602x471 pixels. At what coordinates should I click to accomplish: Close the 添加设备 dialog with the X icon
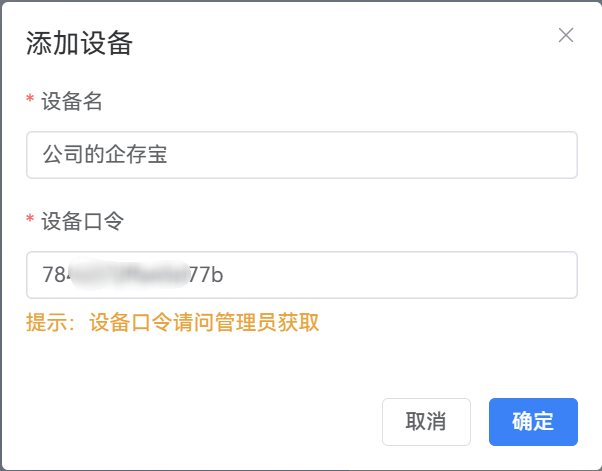coord(566,36)
